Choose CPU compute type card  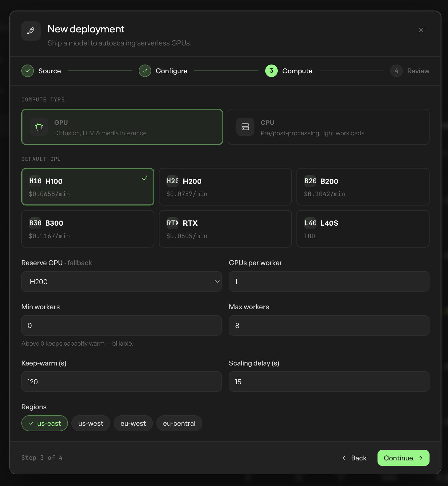click(x=329, y=127)
